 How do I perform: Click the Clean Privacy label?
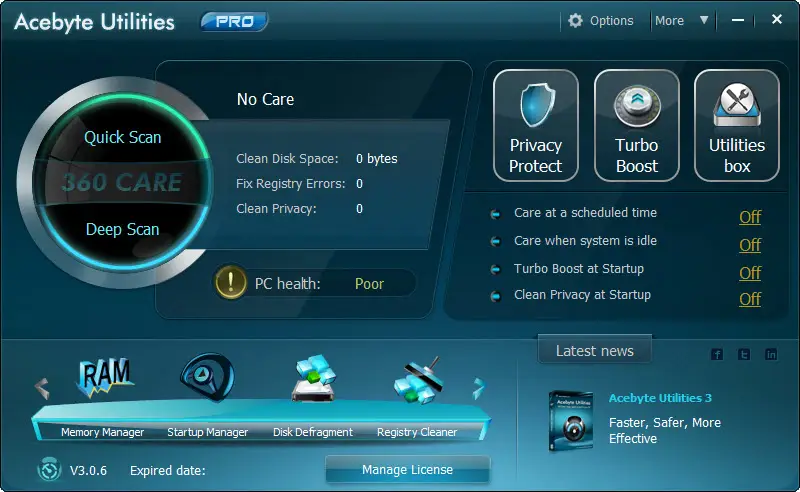pyautogui.click(x=277, y=209)
